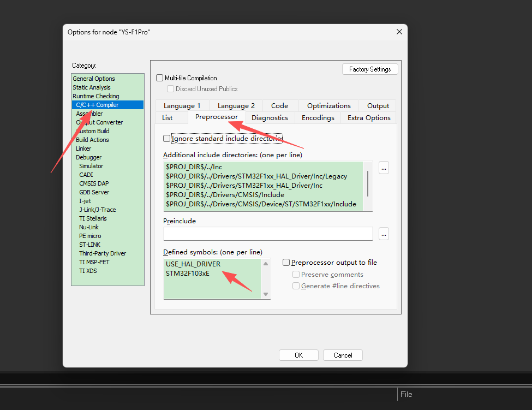532x410 pixels.
Task: Enable Multi-file Compilation checkbox
Action: coord(159,78)
